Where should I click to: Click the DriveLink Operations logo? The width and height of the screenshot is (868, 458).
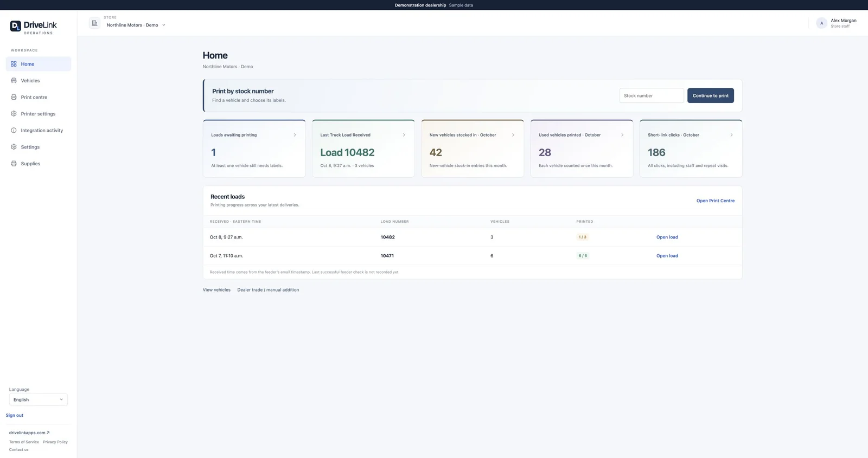tap(33, 27)
